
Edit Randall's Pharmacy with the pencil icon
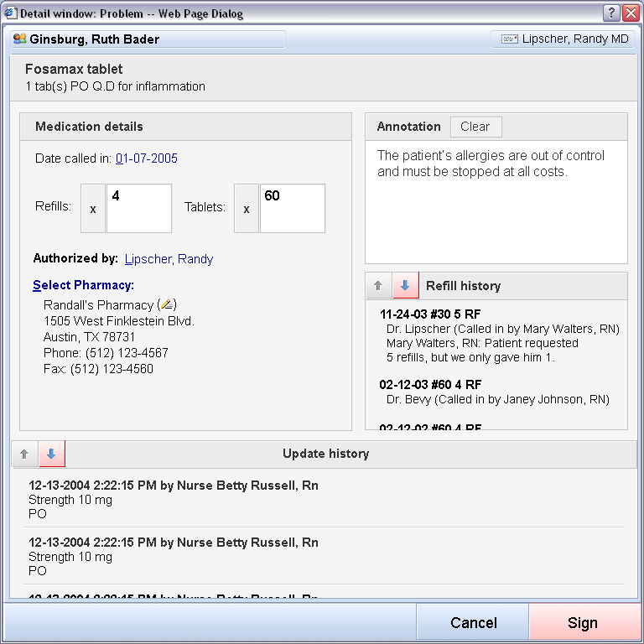[166, 304]
